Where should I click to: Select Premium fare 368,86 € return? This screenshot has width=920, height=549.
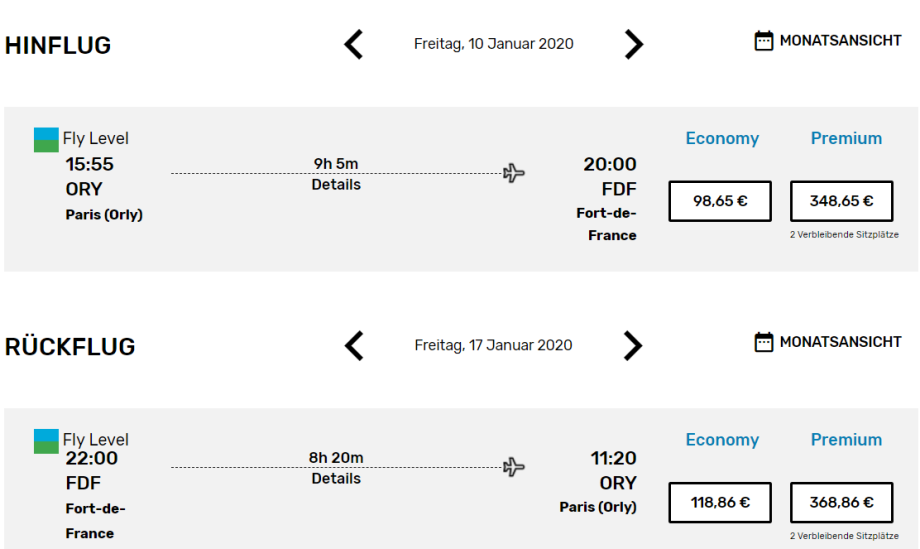tap(841, 502)
